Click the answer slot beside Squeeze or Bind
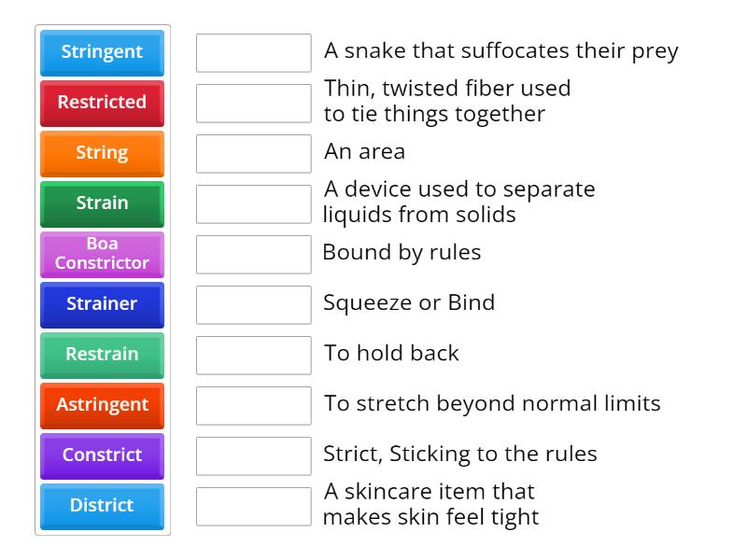 (x=253, y=304)
